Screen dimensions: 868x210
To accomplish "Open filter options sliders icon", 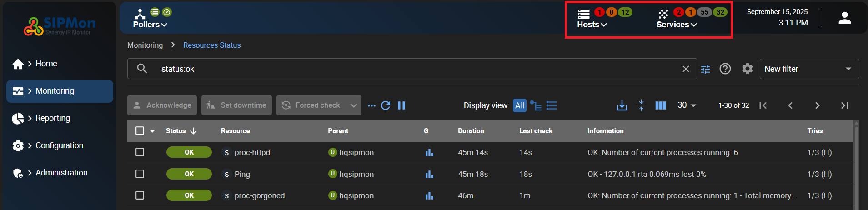I will pos(705,69).
